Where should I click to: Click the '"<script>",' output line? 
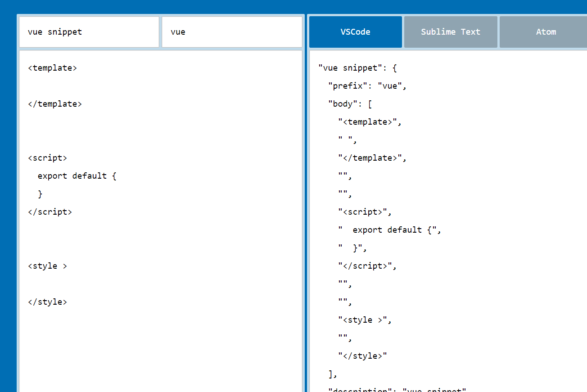coord(365,212)
